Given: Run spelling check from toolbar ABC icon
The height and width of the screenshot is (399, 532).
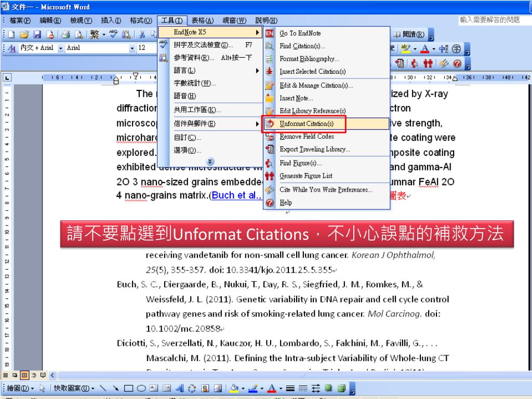Looking at the screenshot, I should [x=113, y=34].
